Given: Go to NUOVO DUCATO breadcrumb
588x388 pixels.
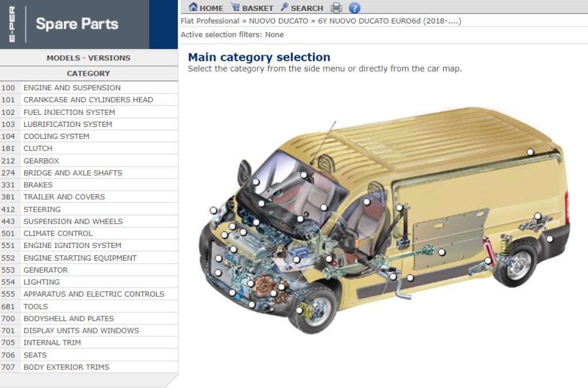Looking at the screenshot, I should tap(278, 21).
